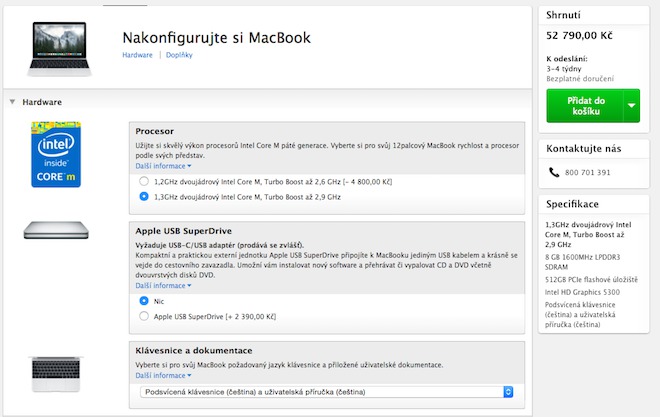Expand Další informace under Klávesnice a dokumentace
Screen dimensions: 660x417
tap(162, 375)
